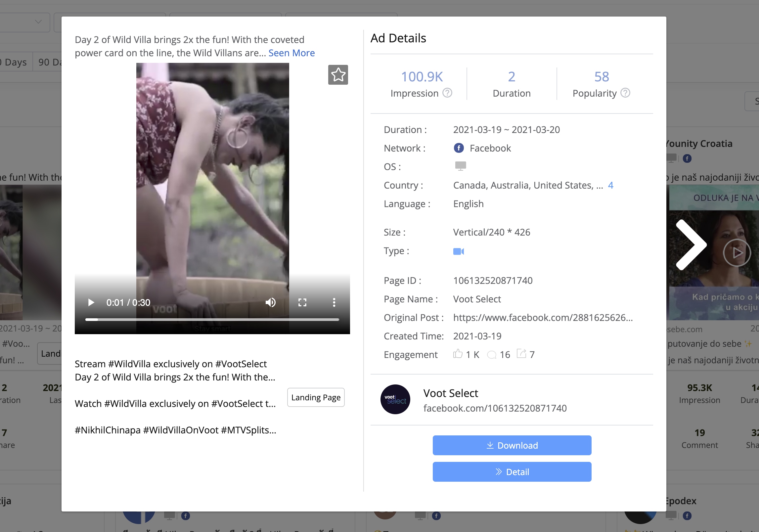This screenshot has width=759, height=532.
Task: Expand the country list via number 4
Action: pyautogui.click(x=611, y=185)
